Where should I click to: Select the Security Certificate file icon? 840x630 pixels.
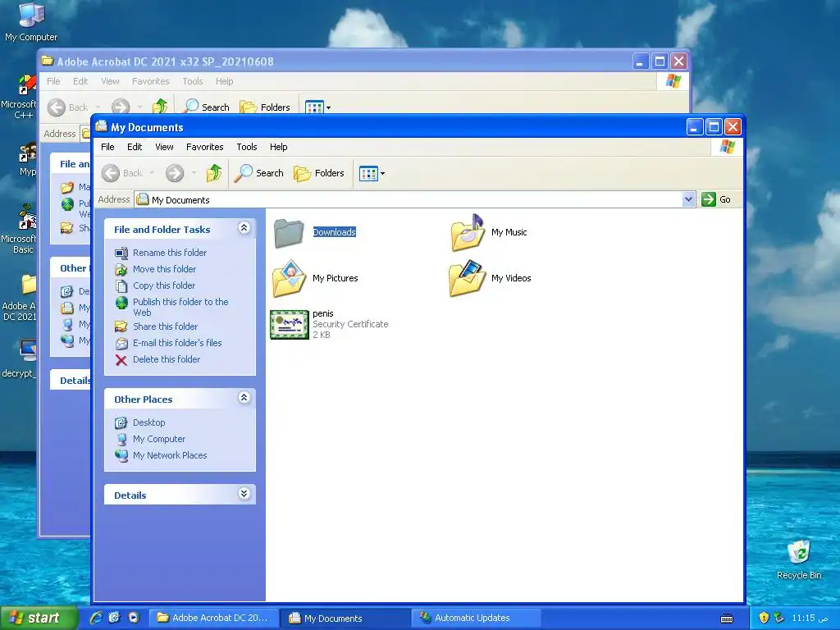290,325
